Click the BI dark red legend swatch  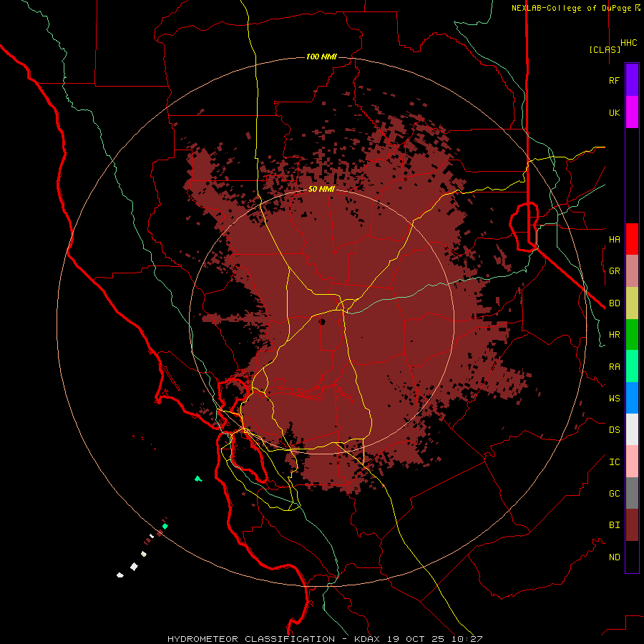[632, 525]
